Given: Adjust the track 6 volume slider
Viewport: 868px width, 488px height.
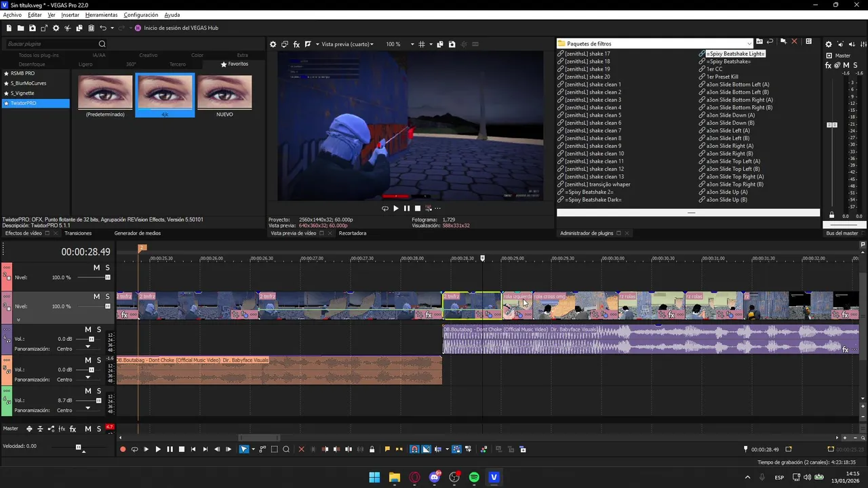Looking at the screenshot, I should point(98,401).
